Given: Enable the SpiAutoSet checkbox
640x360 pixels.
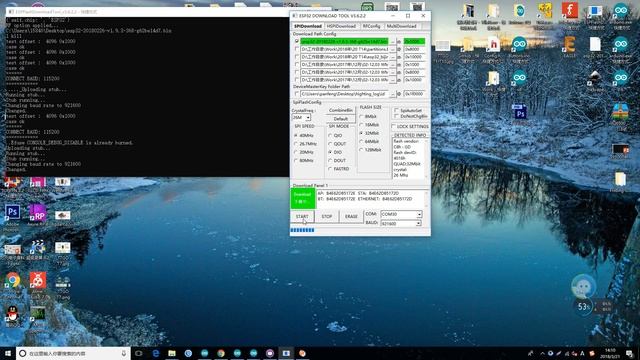Looking at the screenshot, I should (x=396, y=111).
